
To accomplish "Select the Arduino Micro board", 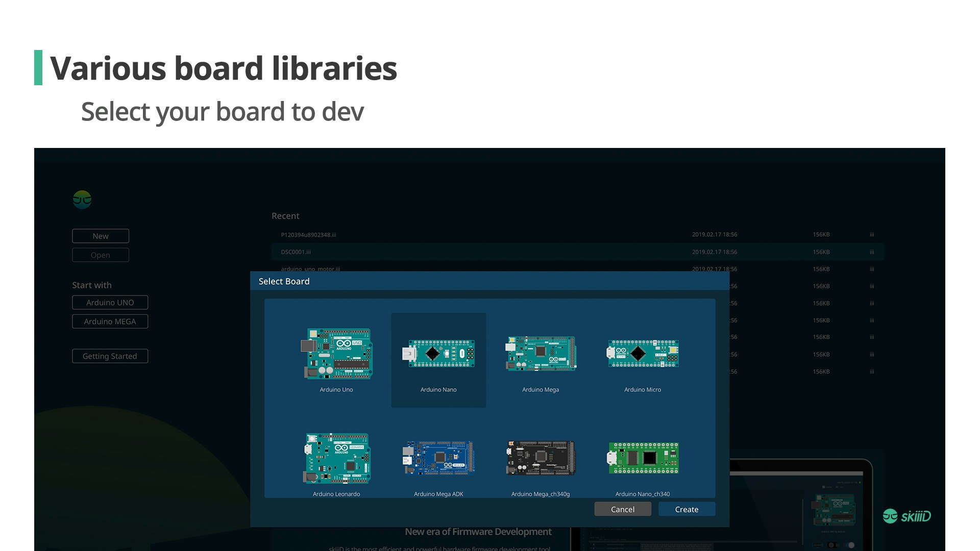I will coord(643,354).
